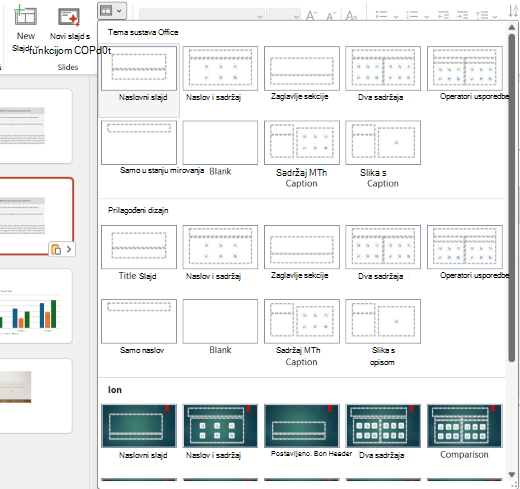Click the New Slide icon
520x489 pixels.
25,15
